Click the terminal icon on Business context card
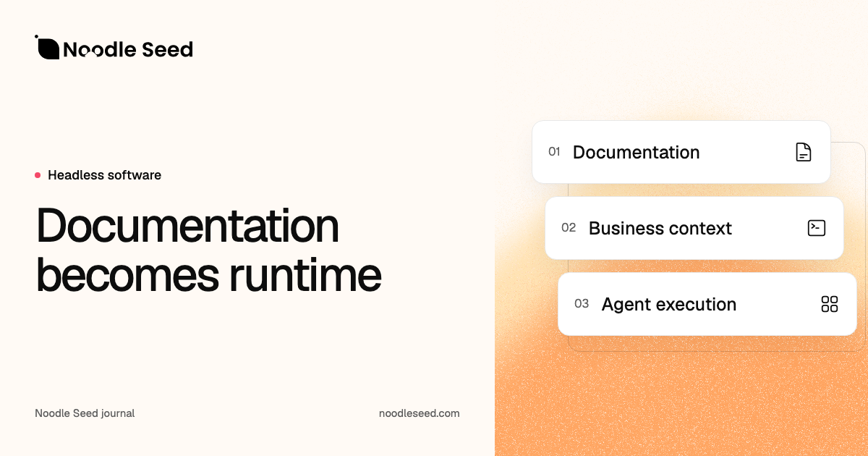This screenshot has height=456, width=868. pyautogui.click(x=817, y=228)
